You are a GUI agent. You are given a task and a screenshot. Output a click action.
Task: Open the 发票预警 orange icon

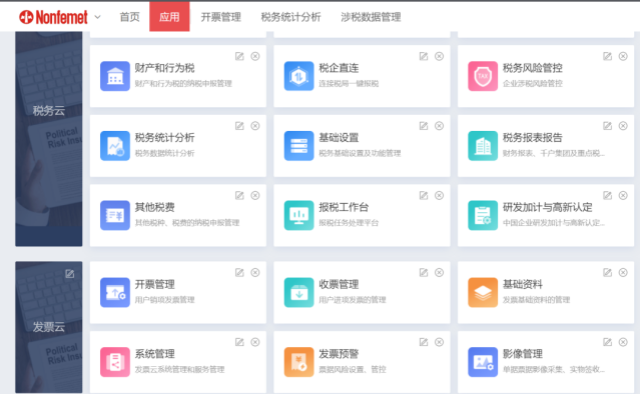pos(299,362)
